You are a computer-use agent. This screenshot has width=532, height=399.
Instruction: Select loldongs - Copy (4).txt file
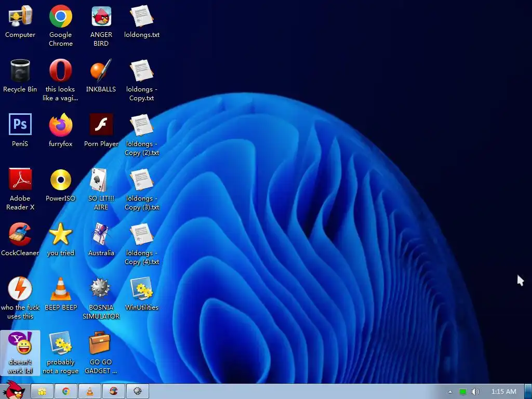coord(142,244)
